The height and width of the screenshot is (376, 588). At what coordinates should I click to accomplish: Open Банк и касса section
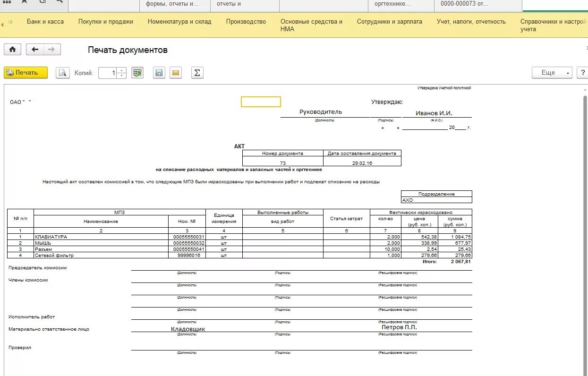click(x=45, y=22)
